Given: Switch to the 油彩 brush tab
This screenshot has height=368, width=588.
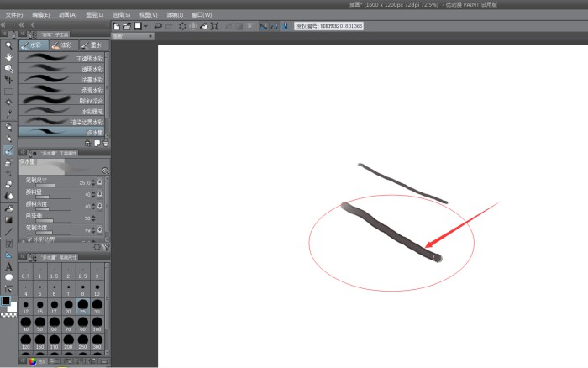Looking at the screenshot, I should click(60, 45).
